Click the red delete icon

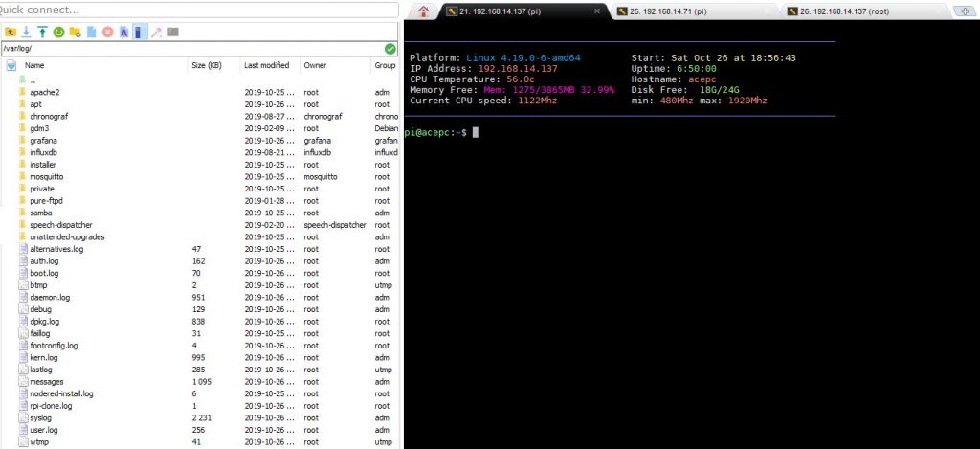(107, 32)
